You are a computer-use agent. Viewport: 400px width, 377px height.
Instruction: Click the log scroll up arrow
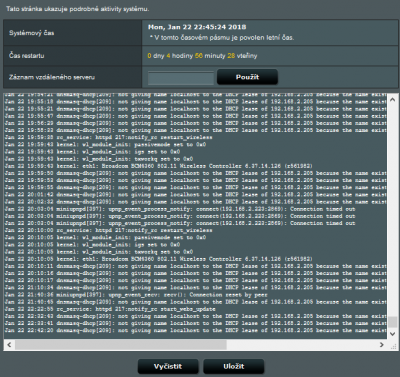click(x=392, y=100)
